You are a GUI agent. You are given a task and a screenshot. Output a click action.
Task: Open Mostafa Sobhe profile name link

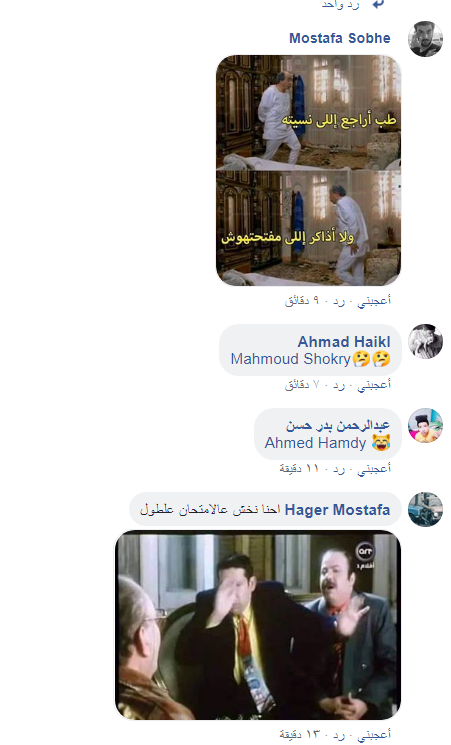point(340,38)
